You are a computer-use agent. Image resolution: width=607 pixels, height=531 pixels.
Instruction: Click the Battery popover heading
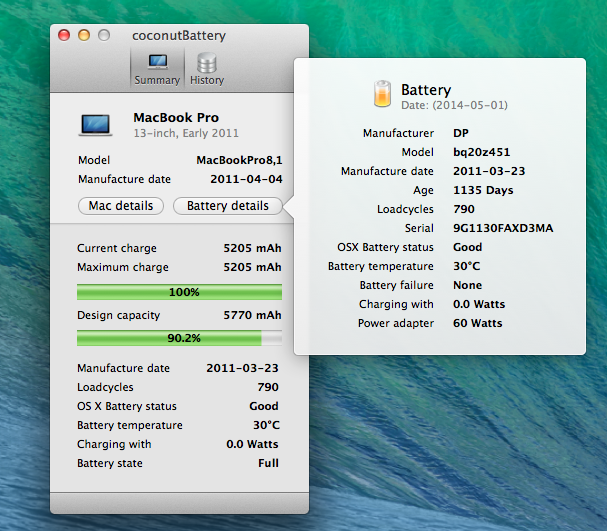pos(426,90)
